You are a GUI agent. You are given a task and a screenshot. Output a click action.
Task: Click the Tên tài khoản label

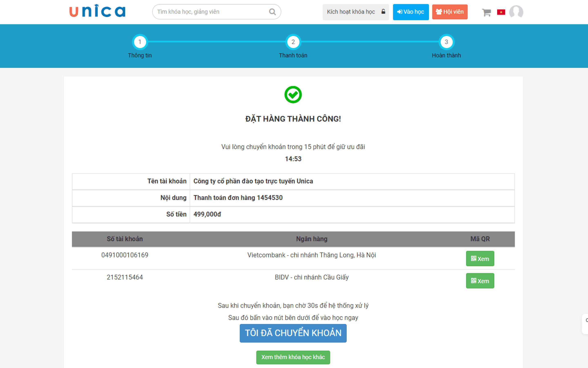point(167,181)
